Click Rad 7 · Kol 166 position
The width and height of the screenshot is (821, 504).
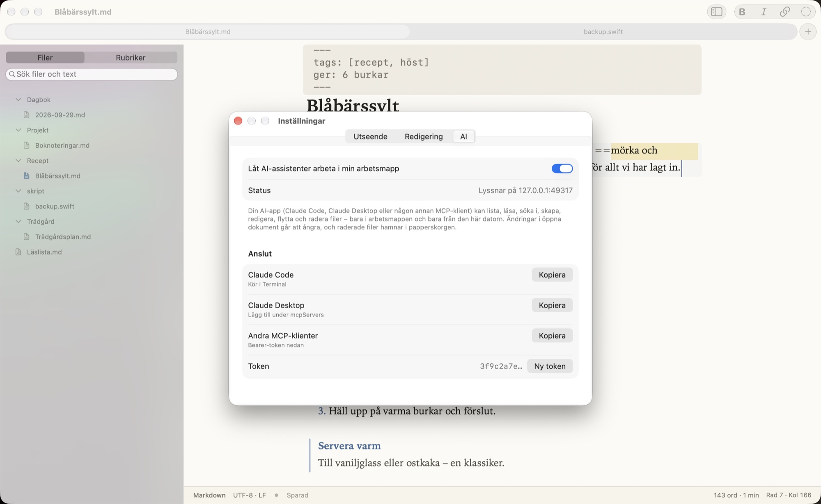tap(789, 495)
